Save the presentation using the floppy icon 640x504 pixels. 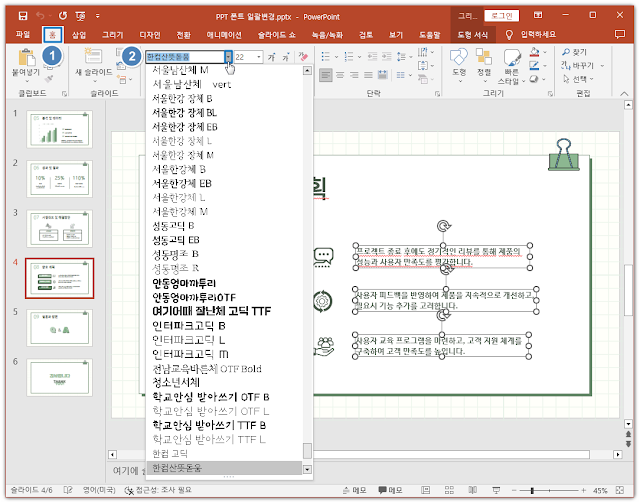point(23,16)
